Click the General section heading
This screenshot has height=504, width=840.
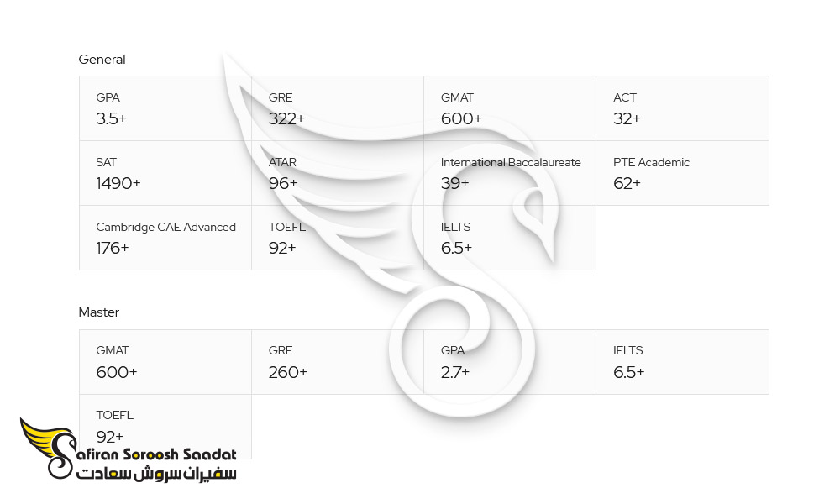(102, 60)
